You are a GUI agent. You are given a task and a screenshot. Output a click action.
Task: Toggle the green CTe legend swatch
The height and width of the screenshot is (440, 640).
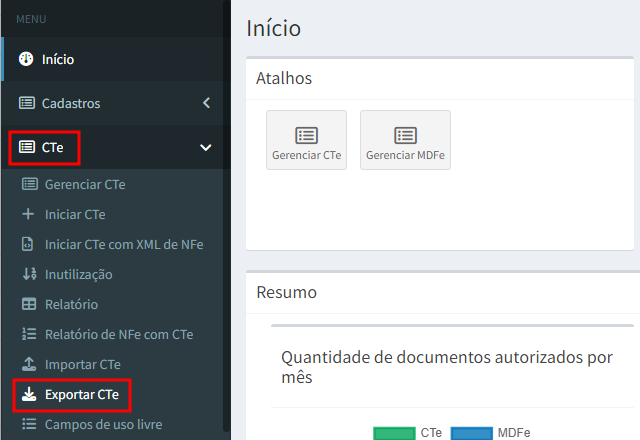click(394, 433)
